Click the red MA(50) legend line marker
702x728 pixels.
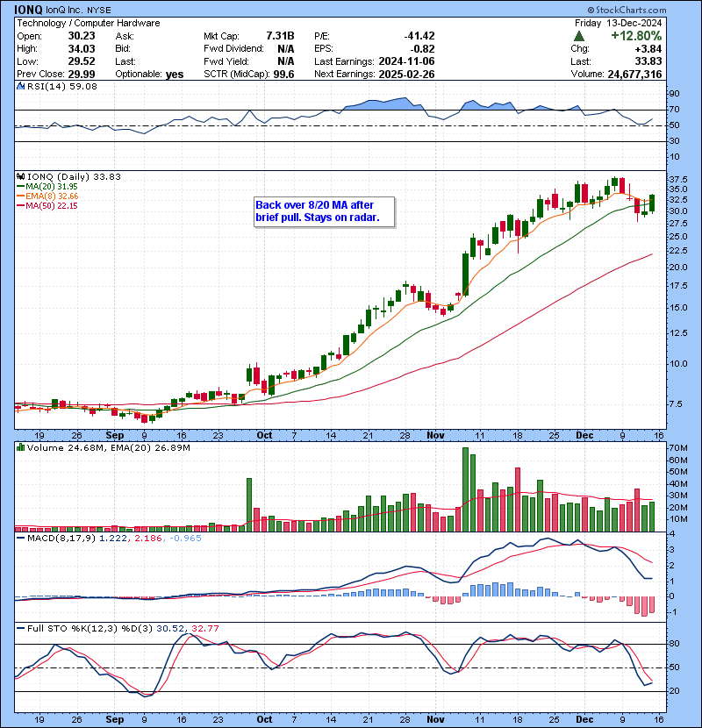point(21,206)
